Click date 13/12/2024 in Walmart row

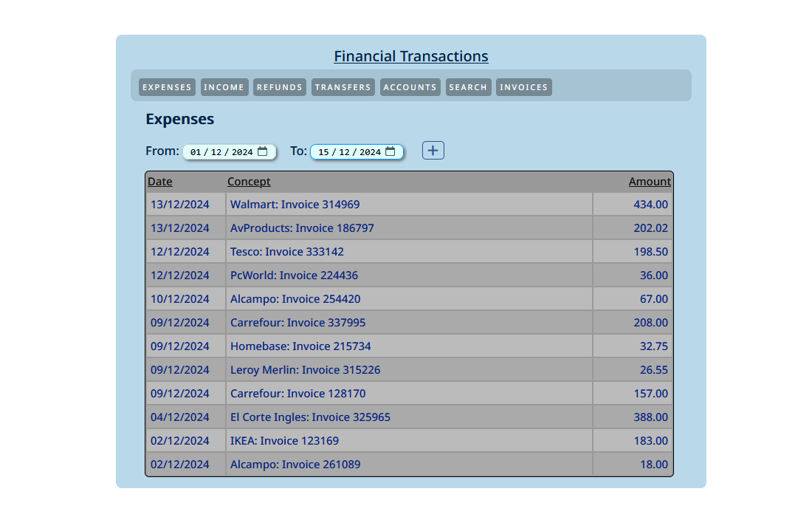179,204
